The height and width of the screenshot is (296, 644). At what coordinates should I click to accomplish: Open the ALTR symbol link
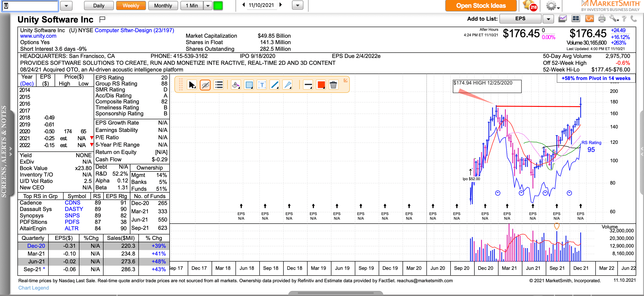pos(72,228)
